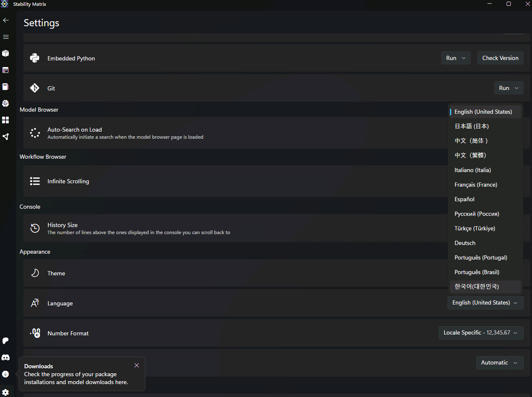Click the notebook icon in the sidebar

coord(5,87)
